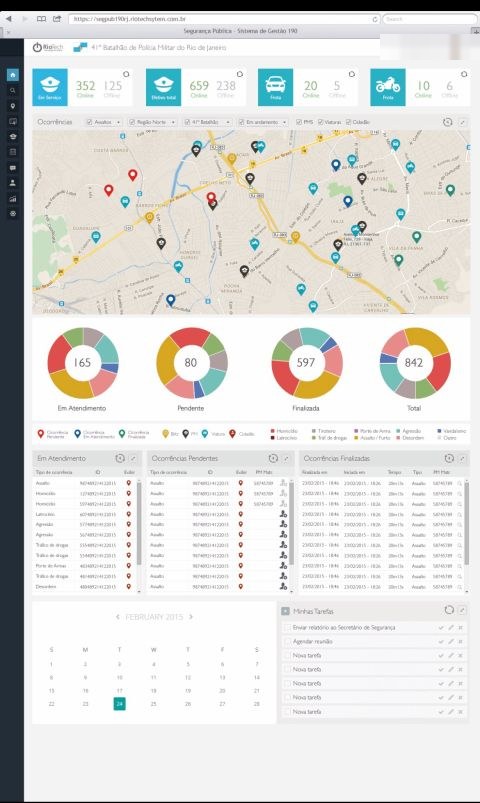Screen dimensions: 480x803
Task: Check the Enviar relatório ao Secretário task
Action: (287, 627)
